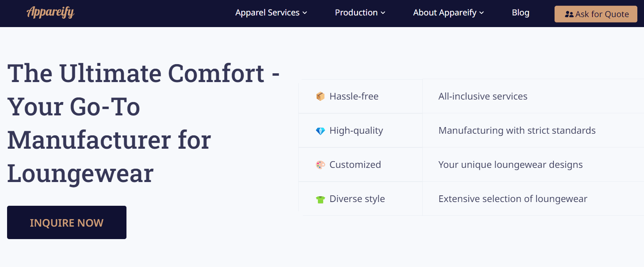The image size is (644, 267).
Task: Click Manufacturing with strict standards text
Action: (x=517, y=130)
